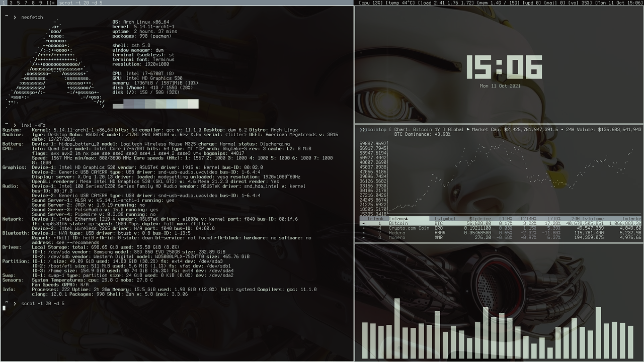Sort cointop by 24H [v]olume column
Image resolution: width=644 pixels, height=362 pixels.
click(x=588, y=219)
